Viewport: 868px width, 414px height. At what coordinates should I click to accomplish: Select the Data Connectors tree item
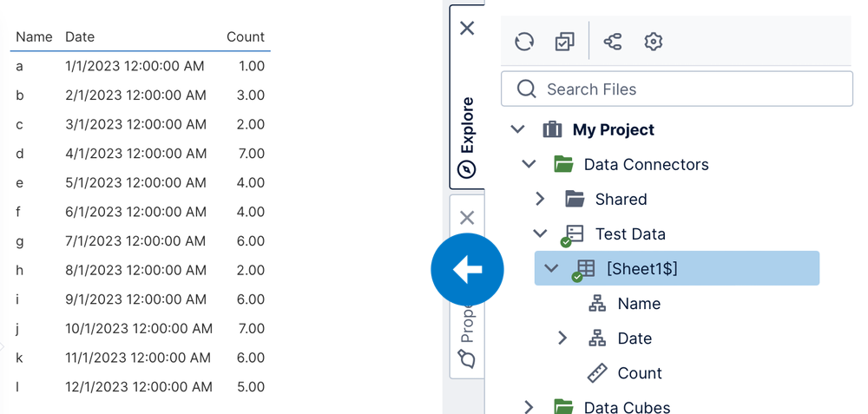(646, 164)
